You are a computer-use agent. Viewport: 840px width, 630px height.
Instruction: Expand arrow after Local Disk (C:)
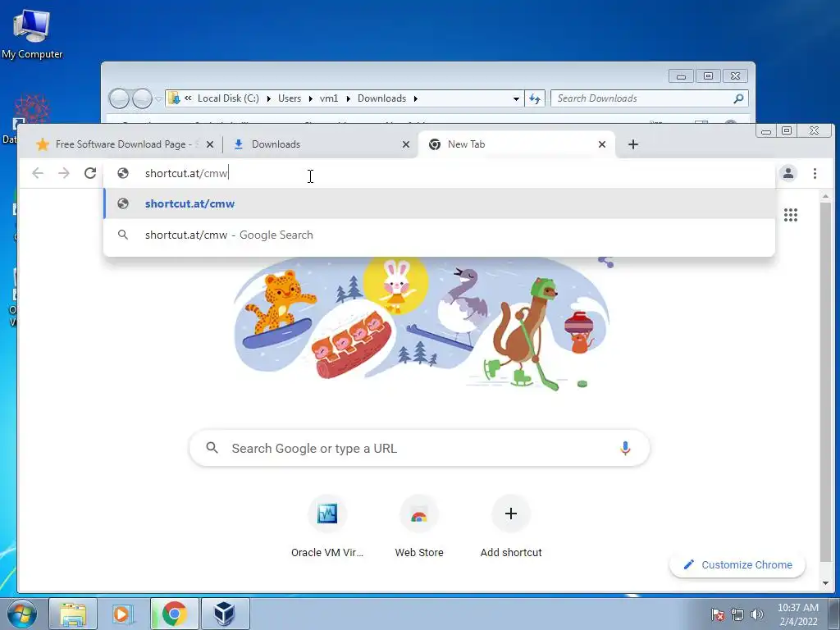(x=268, y=98)
